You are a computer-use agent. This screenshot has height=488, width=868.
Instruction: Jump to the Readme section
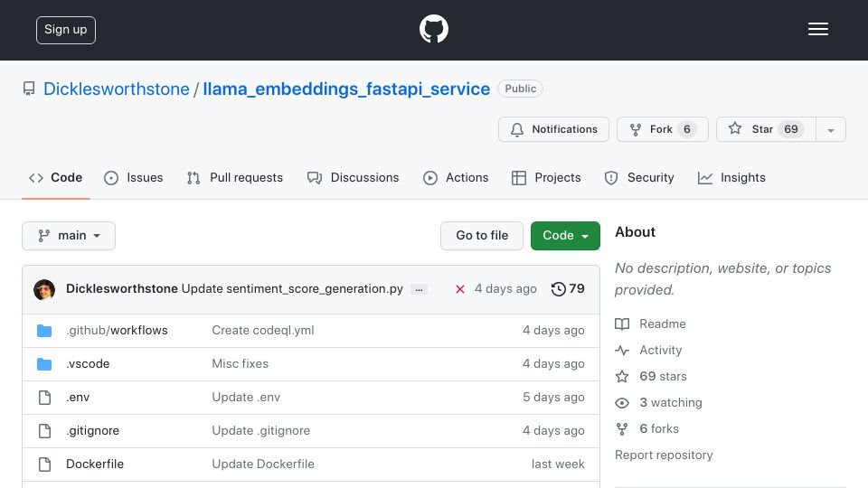(x=650, y=324)
